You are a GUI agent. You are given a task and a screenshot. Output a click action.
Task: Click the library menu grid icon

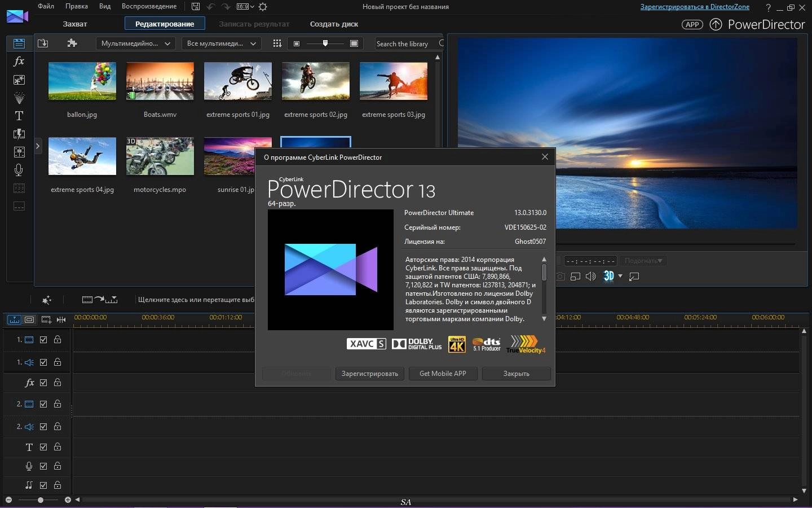click(277, 43)
